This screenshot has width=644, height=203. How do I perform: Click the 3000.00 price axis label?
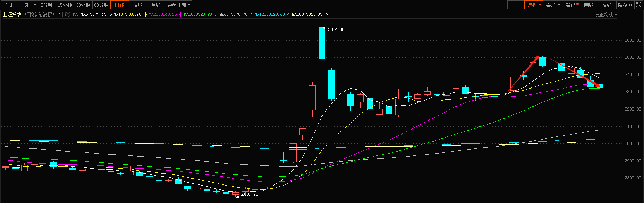click(x=633, y=143)
